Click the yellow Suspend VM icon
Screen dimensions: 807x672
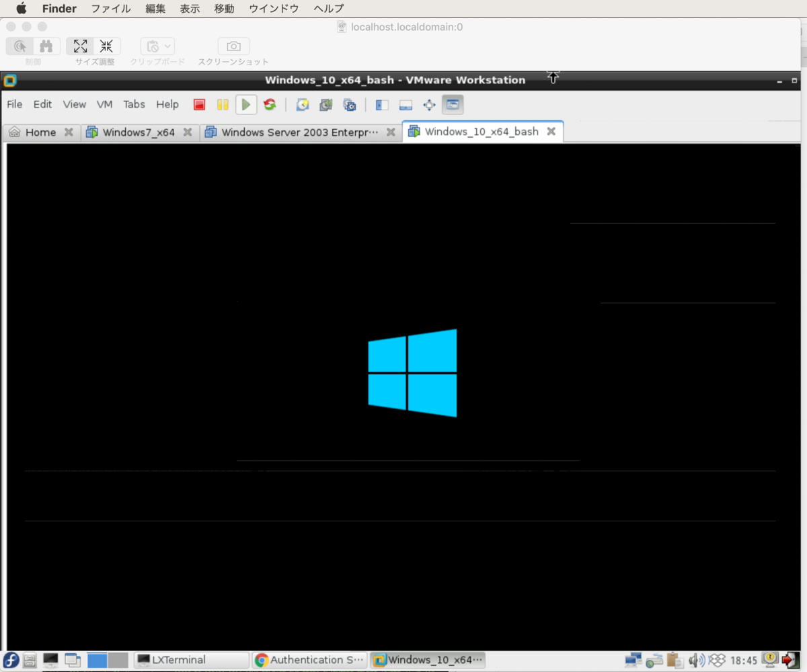(x=223, y=105)
